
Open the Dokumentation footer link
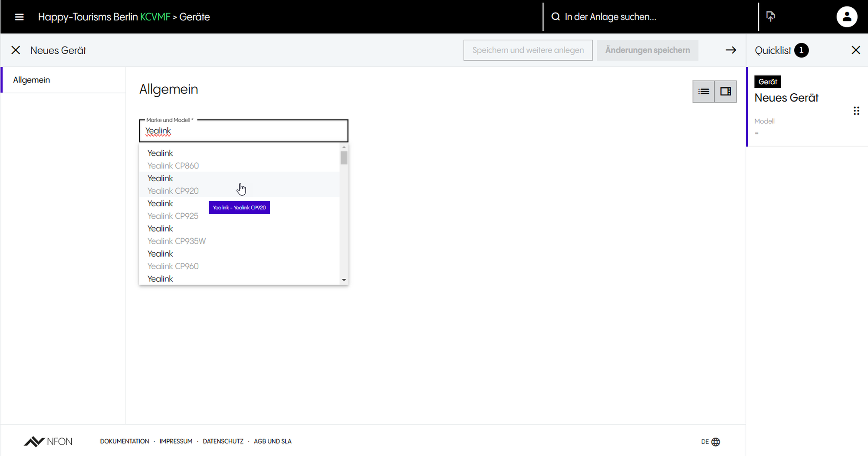[x=125, y=441]
